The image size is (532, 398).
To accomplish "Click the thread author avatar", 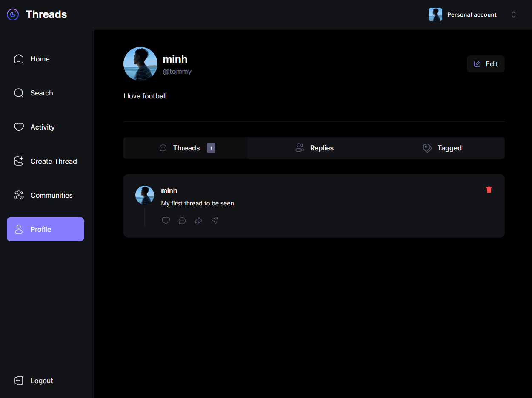I will [145, 195].
